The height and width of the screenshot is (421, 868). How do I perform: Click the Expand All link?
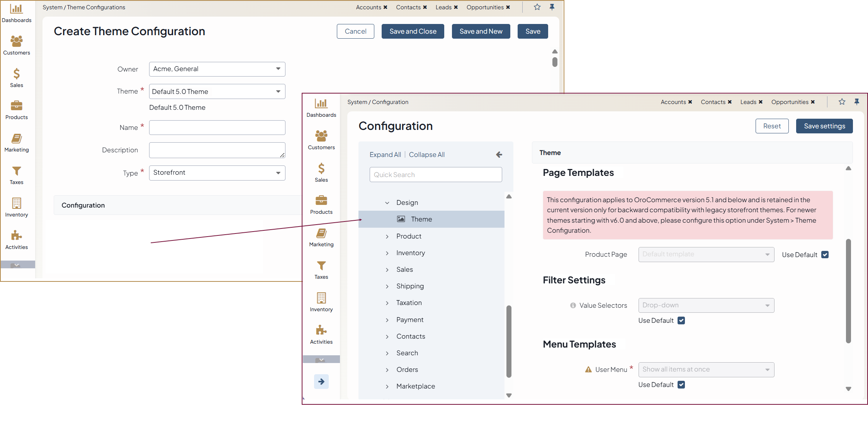(385, 155)
